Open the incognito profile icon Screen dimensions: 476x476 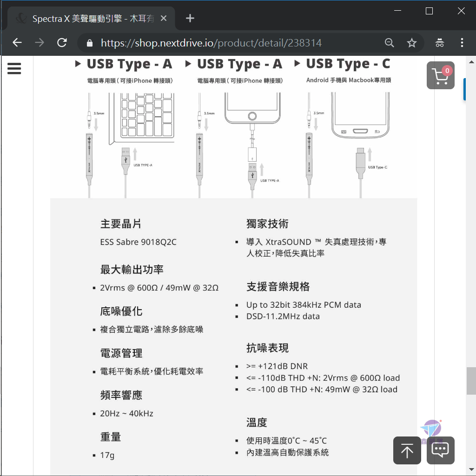pyautogui.click(x=440, y=43)
